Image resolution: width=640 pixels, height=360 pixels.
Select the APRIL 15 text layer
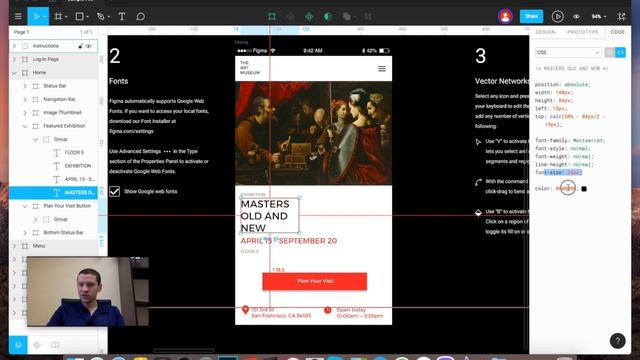(x=79, y=179)
